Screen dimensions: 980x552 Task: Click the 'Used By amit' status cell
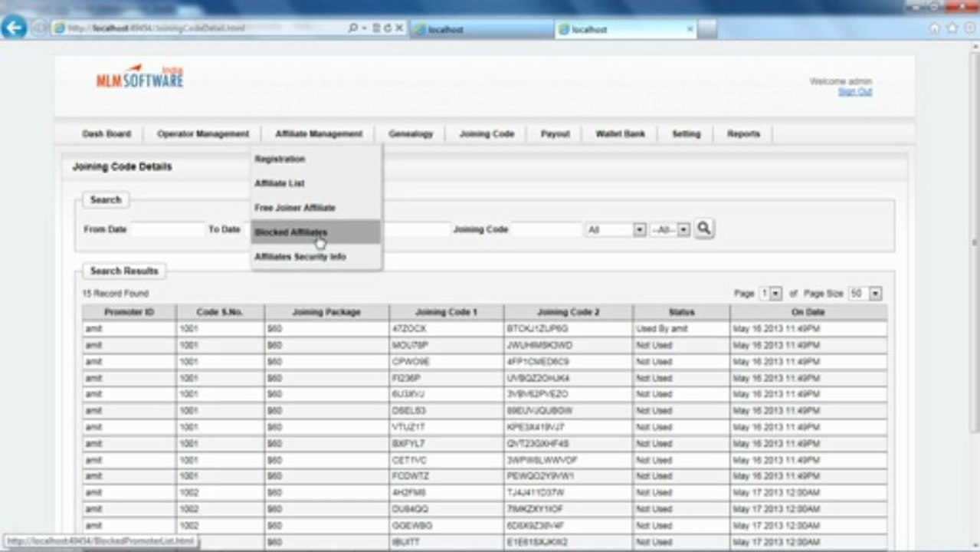[x=681, y=328]
